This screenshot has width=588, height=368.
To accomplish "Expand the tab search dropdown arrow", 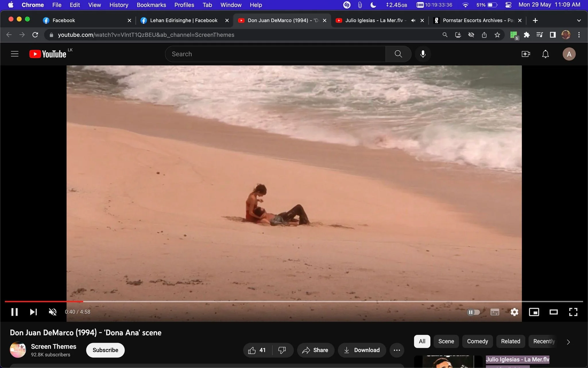I will coord(579,20).
